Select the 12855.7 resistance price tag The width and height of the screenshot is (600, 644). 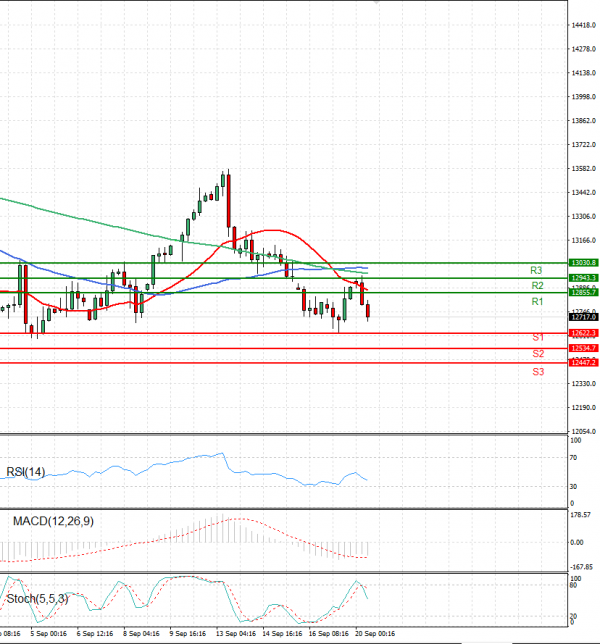click(x=583, y=292)
